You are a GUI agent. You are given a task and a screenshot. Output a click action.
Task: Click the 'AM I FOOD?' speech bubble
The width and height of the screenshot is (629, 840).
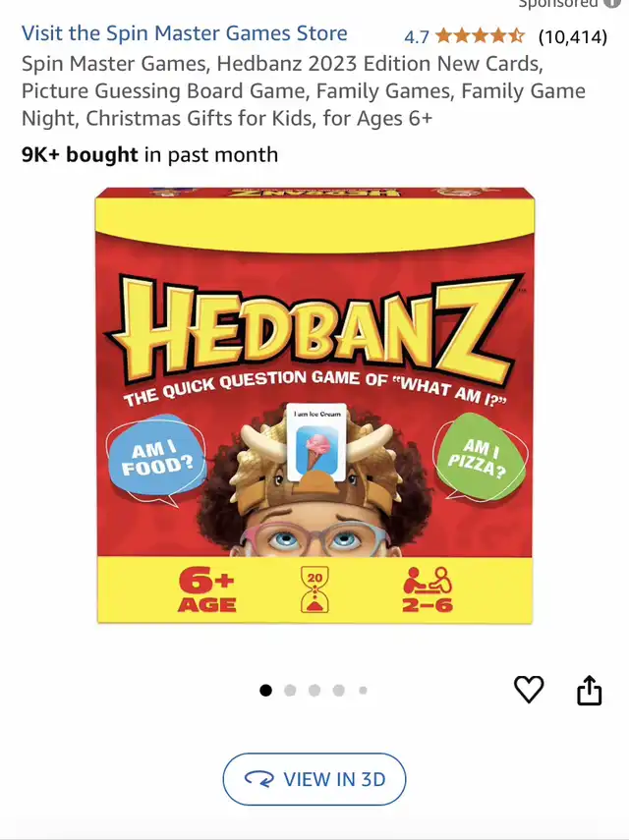pyautogui.click(x=157, y=459)
